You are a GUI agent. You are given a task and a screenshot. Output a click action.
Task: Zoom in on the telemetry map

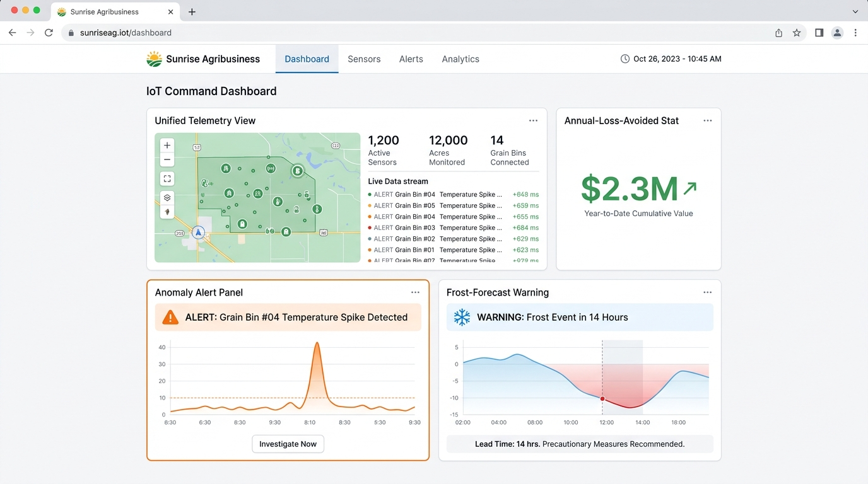click(167, 146)
